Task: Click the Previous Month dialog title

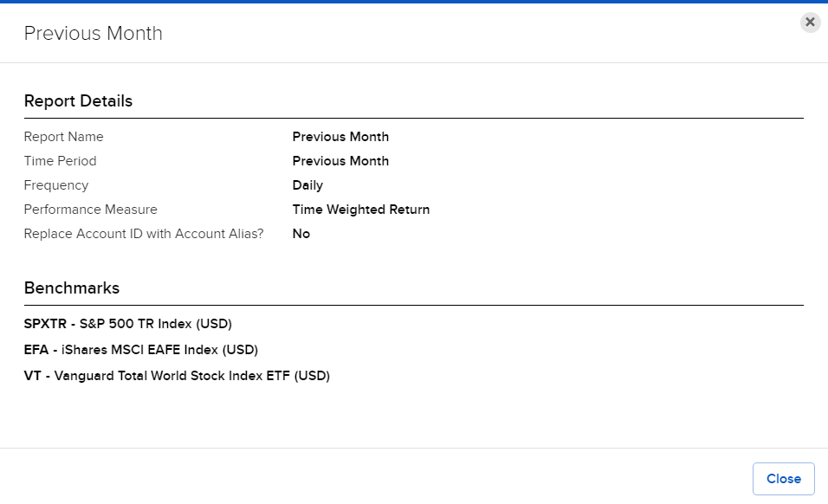Action: coord(93,34)
